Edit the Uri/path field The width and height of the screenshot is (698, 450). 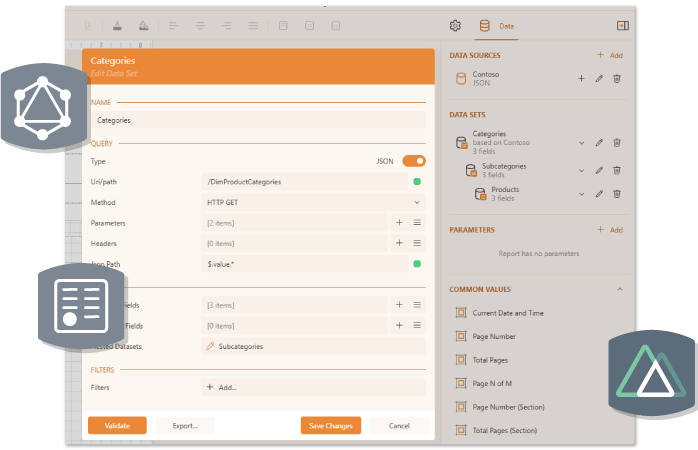pyautogui.click(x=304, y=182)
